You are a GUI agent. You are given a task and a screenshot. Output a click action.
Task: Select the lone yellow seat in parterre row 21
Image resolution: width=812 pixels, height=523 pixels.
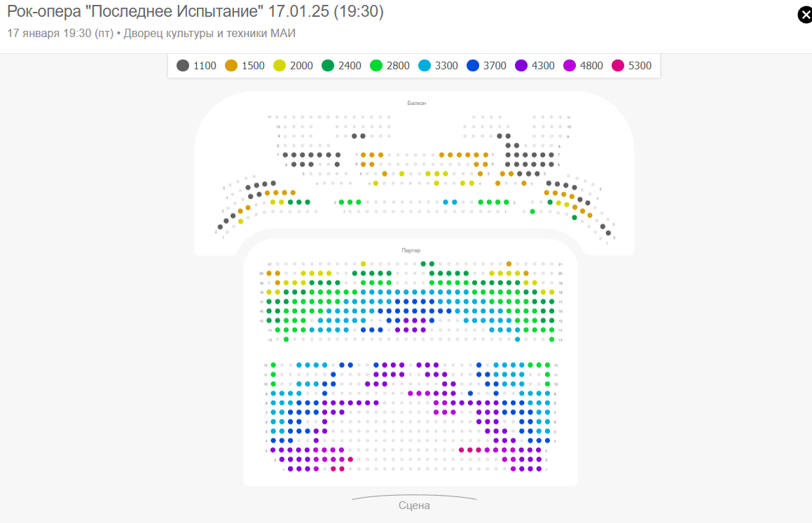click(x=363, y=264)
